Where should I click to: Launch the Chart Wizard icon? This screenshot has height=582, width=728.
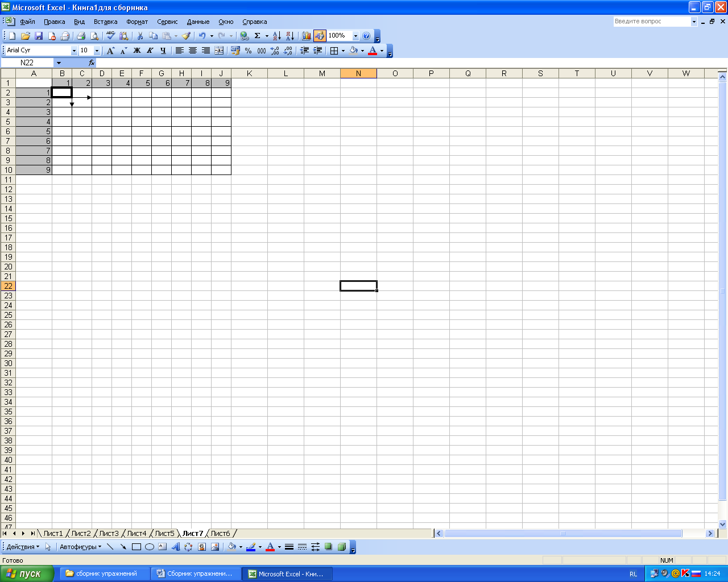tap(307, 36)
